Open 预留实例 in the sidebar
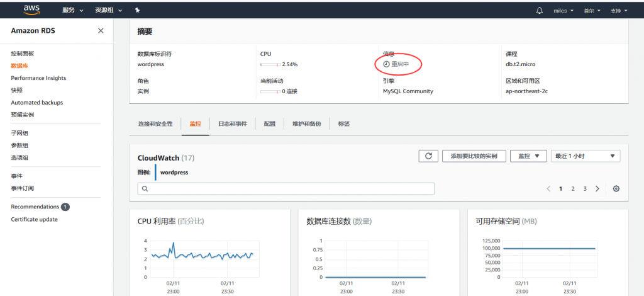 [23, 115]
